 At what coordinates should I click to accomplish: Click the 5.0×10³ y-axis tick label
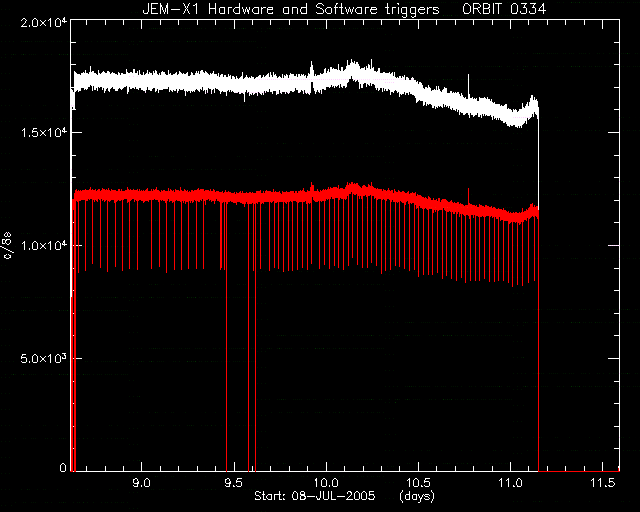(44, 358)
